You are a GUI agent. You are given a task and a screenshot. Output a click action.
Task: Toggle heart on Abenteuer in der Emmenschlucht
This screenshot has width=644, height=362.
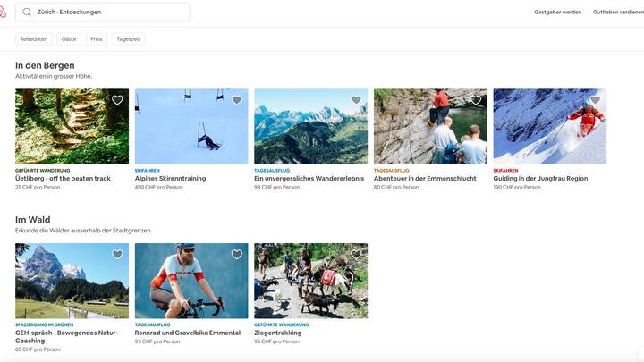click(x=476, y=100)
